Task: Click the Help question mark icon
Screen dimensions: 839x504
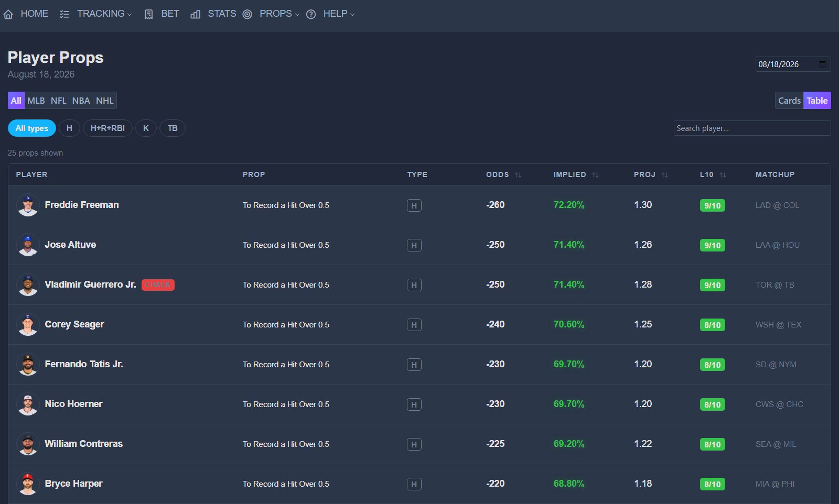Action: point(311,14)
